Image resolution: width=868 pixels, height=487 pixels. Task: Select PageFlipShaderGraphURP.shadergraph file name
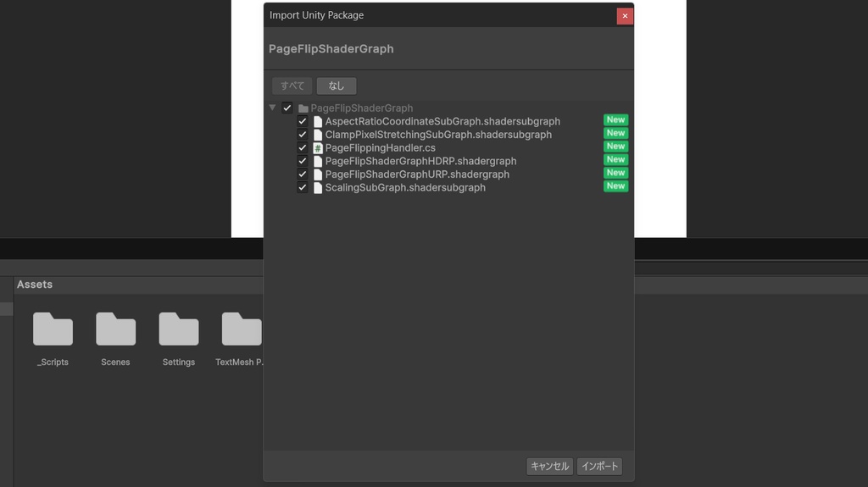point(417,174)
